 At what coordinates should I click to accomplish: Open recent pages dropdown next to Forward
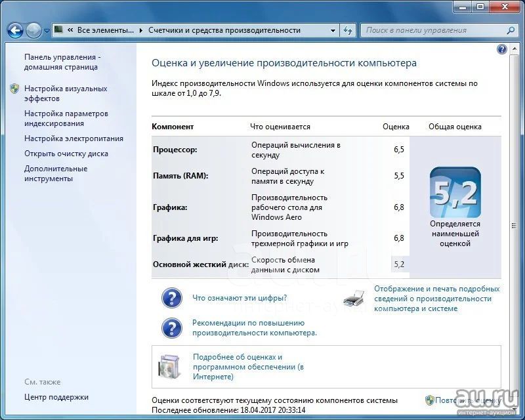[47, 30]
